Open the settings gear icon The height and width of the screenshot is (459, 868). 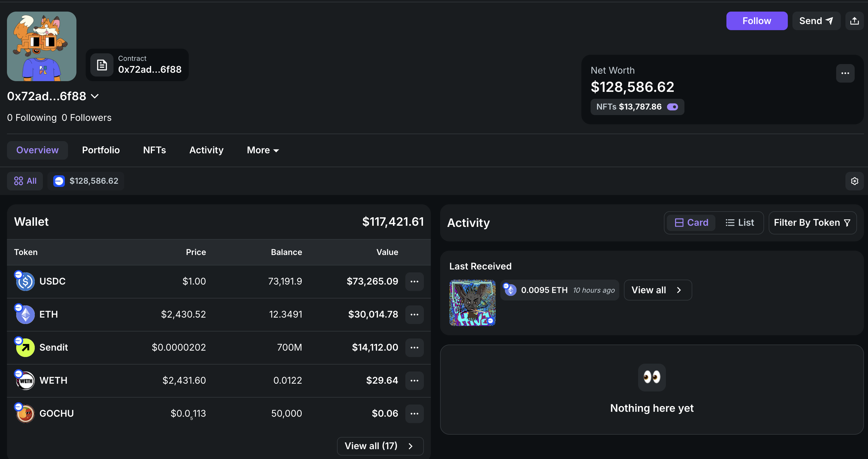click(854, 181)
